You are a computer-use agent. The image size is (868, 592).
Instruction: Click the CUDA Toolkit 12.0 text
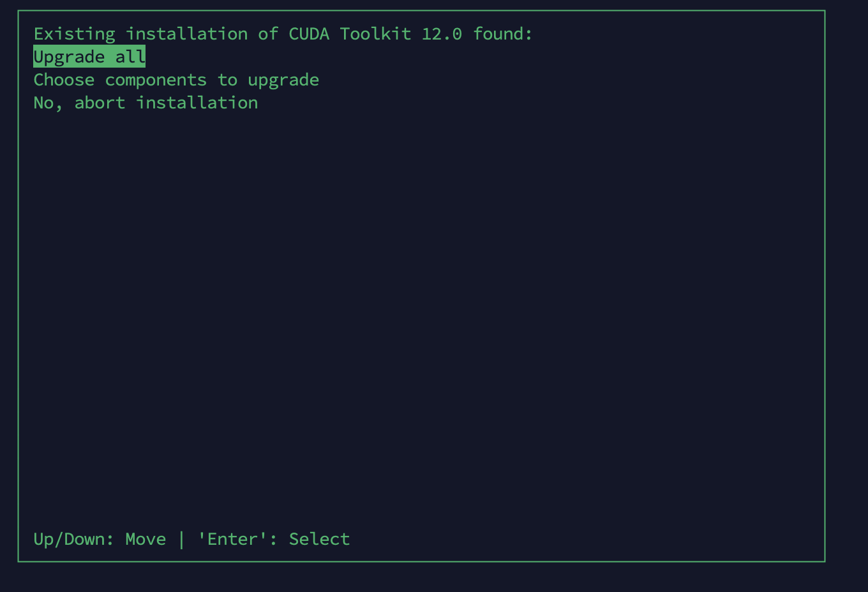375,34
